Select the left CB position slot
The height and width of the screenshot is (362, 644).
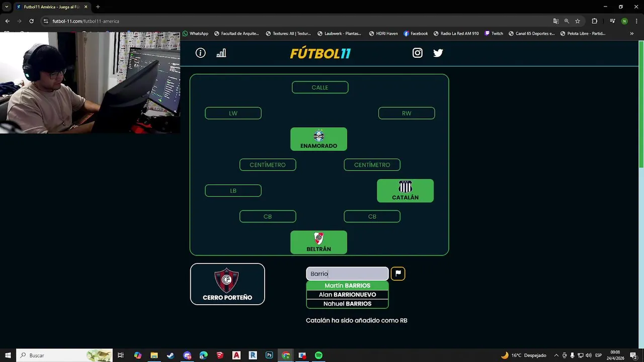[x=268, y=216]
